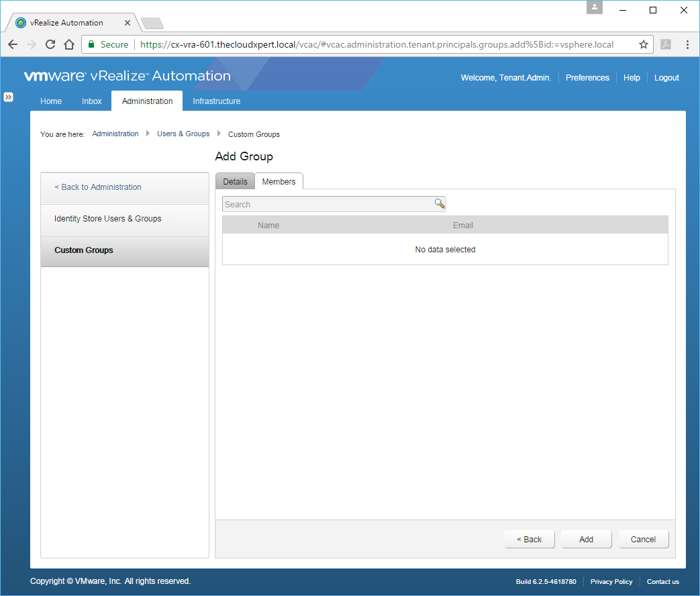This screenshot has width=700, height=596.
Task: View site info via secure padlock
Action: point(92,44)
